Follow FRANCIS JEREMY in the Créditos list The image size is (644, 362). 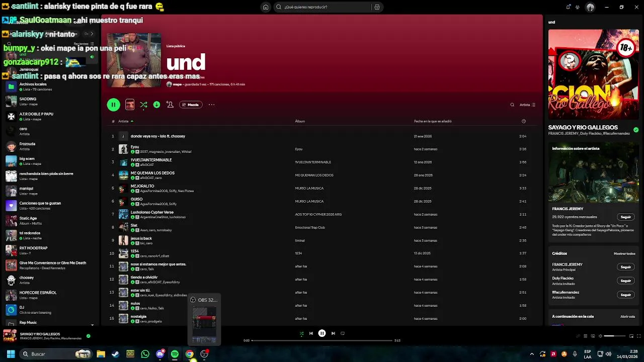(625, 267)
